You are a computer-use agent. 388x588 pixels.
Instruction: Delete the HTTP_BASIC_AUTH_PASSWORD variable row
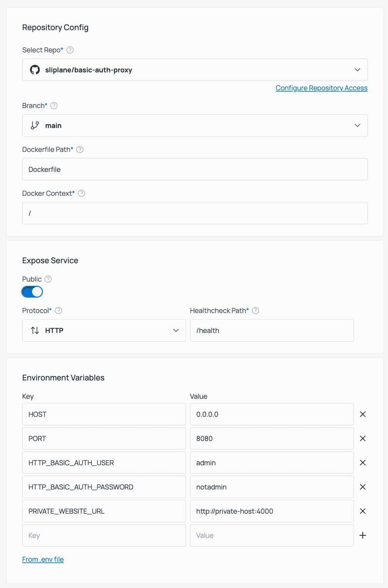tap(363, 487)
